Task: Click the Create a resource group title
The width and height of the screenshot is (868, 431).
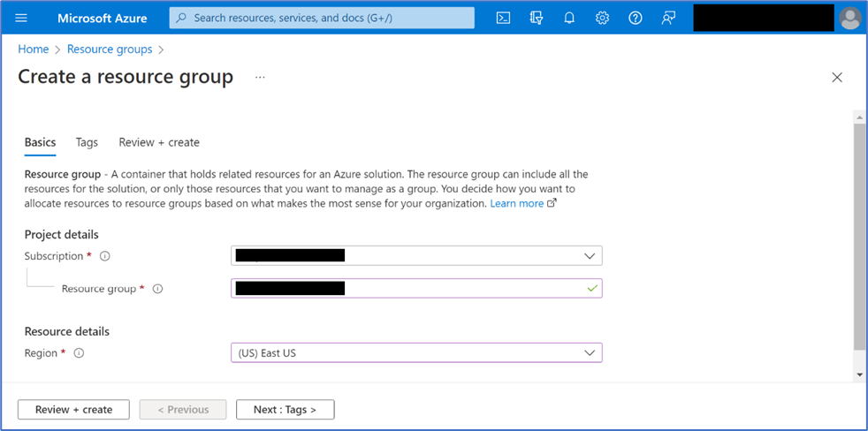Action: [x=126, y=77]
